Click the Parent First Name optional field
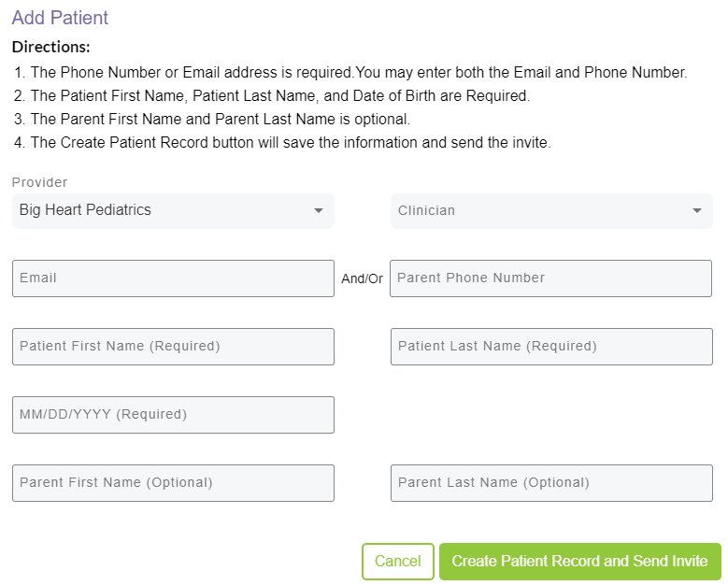Viewport: 728px width, 585px height. tap(173, 483)
